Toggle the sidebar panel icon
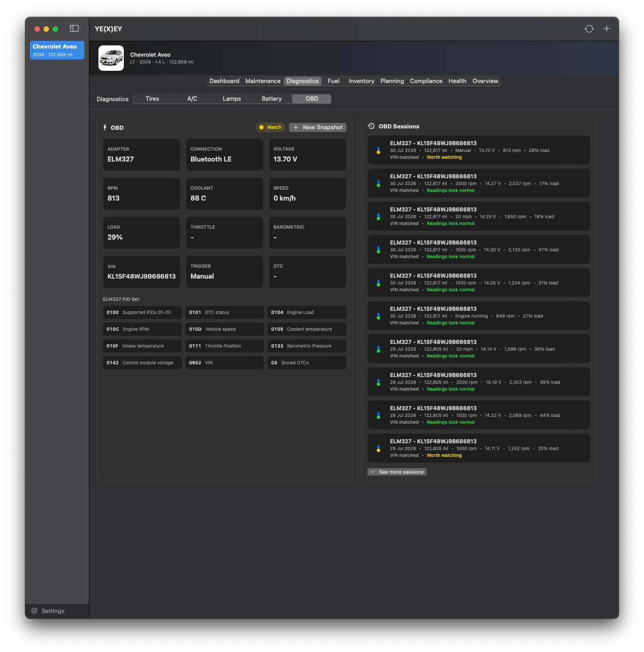The width and height of the screenshot is (644, 652). [x=74, y=29]
